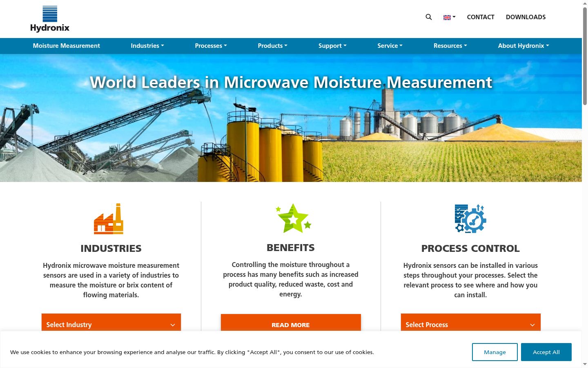Click the INDUSTRIES heading
The height and width of the screenshot is (368, 588).
[111, 248]
